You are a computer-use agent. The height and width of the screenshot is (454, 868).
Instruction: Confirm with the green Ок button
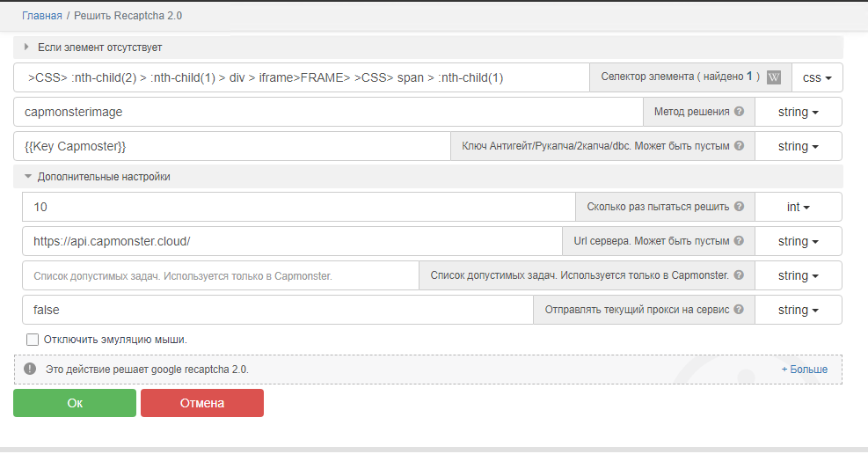75,403
